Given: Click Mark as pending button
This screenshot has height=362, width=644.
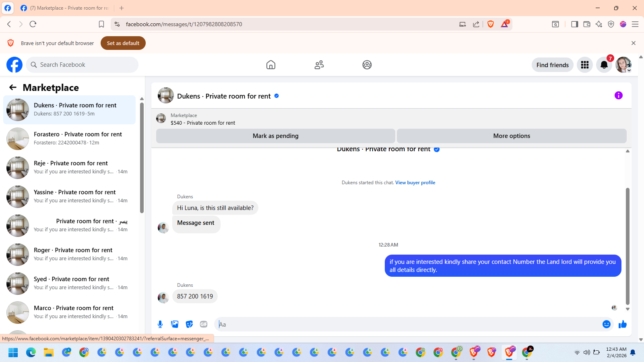Looking at the screenshot, I should [x=276, y=136].
